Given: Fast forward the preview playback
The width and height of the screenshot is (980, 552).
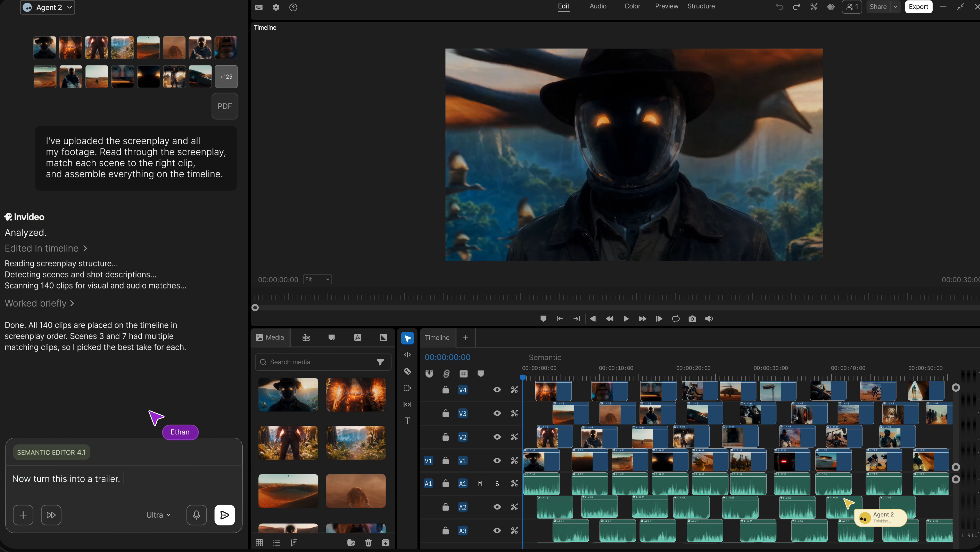Looking at the screenshot, I should [x=642, y=319].
